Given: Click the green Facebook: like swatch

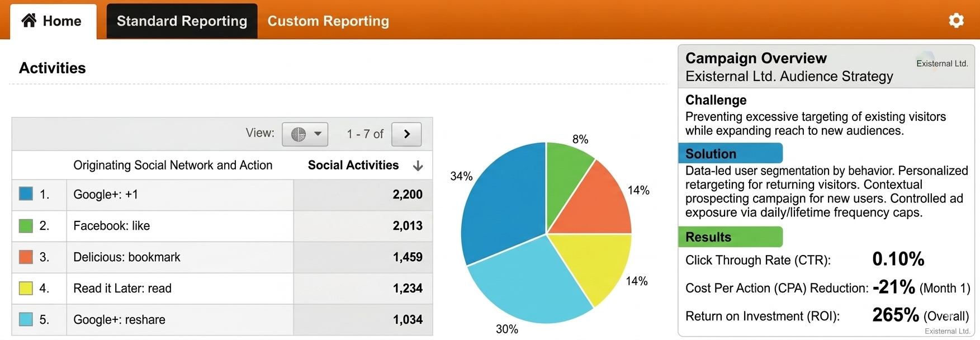Looking at the screenshot, I should point(26,225).
